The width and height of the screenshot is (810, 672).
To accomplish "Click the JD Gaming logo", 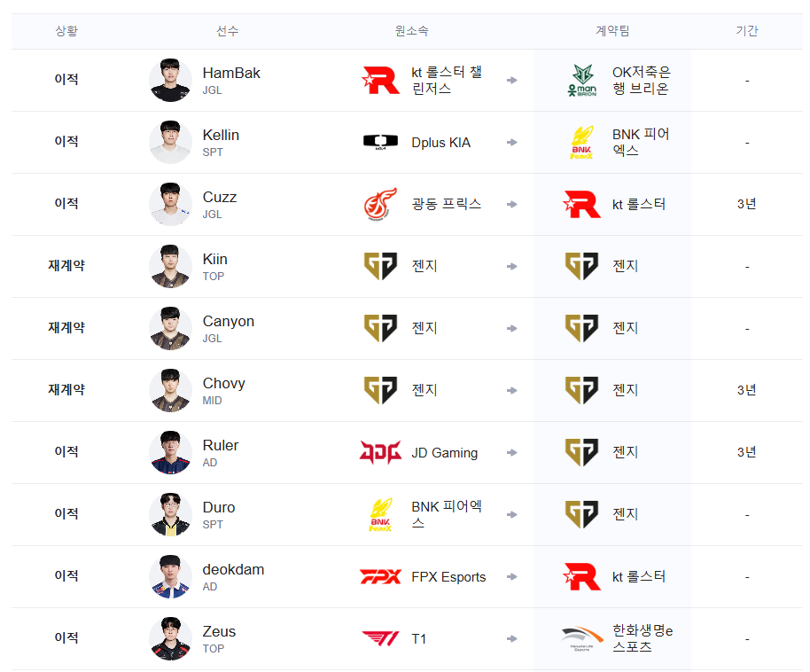I will point(381,452).
